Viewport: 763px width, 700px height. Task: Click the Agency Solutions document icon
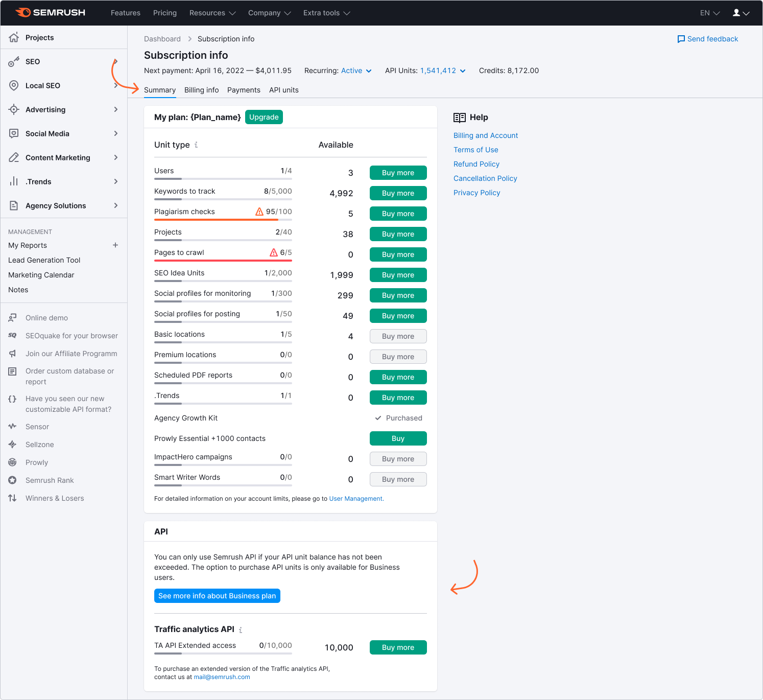(14, 205)
